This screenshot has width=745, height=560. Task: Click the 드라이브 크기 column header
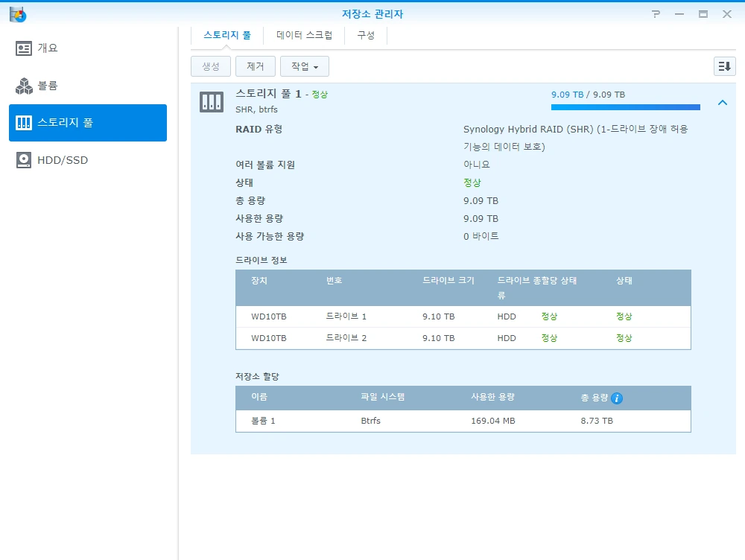(x=448, y=280)
